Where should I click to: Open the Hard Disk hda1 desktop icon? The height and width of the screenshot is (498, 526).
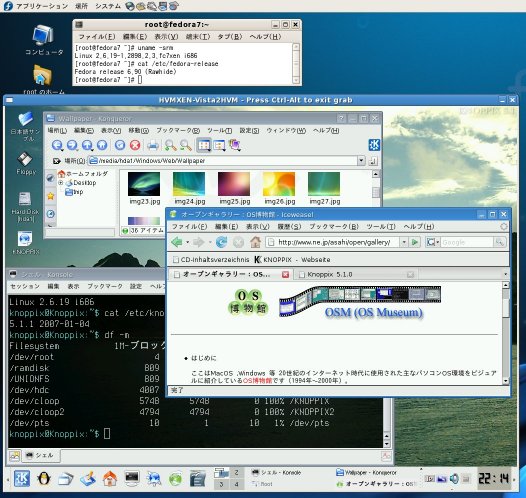pos(25,207)
